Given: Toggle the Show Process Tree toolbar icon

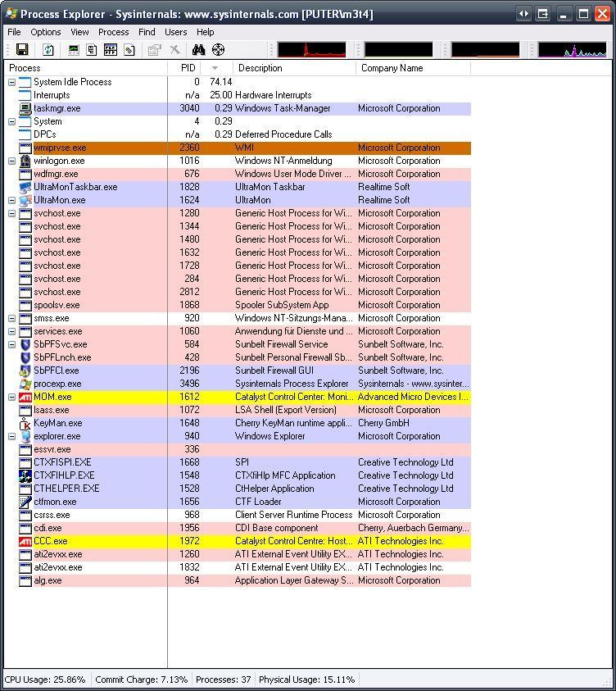Looking at the screenshot, I should coord(92,50).
